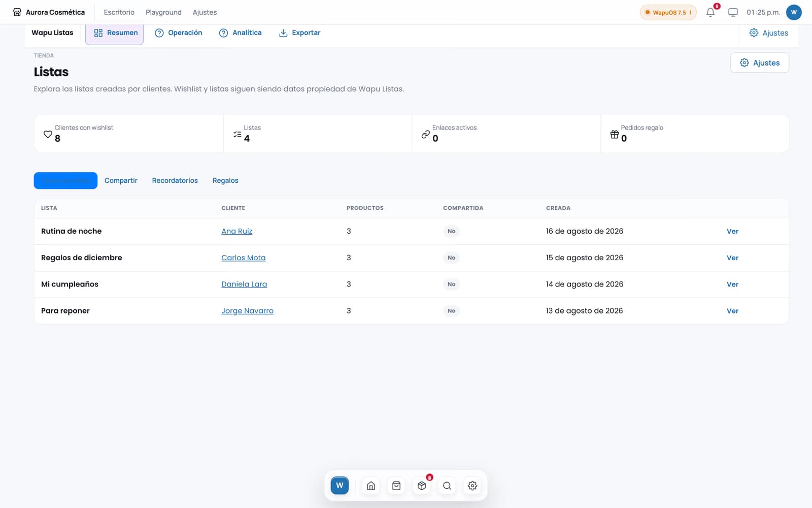The height and width of the screenshot is (508, 812).
Task: Open the W user avatar menu
Action: pyautogui.click(x=794, y=12)
